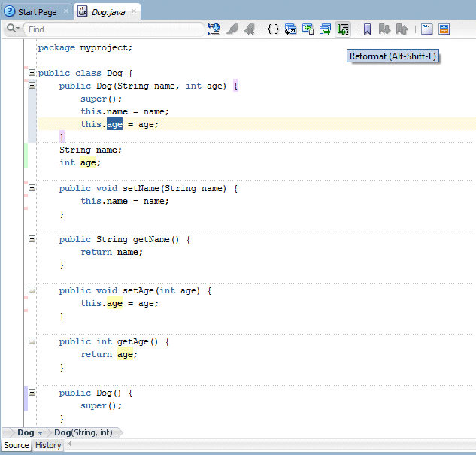
Task: Select the Dog(String, int) breadcrumb item
Action: coord(83,432)
